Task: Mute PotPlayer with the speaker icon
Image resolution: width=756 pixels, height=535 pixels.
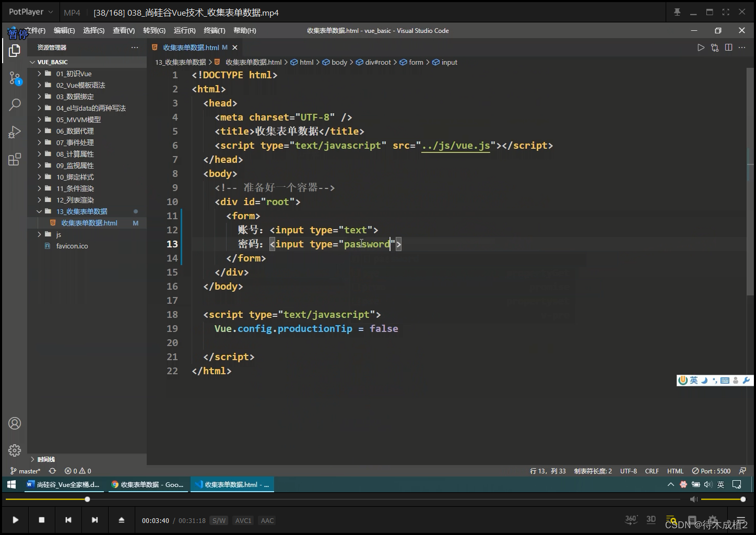Action: 693,500
